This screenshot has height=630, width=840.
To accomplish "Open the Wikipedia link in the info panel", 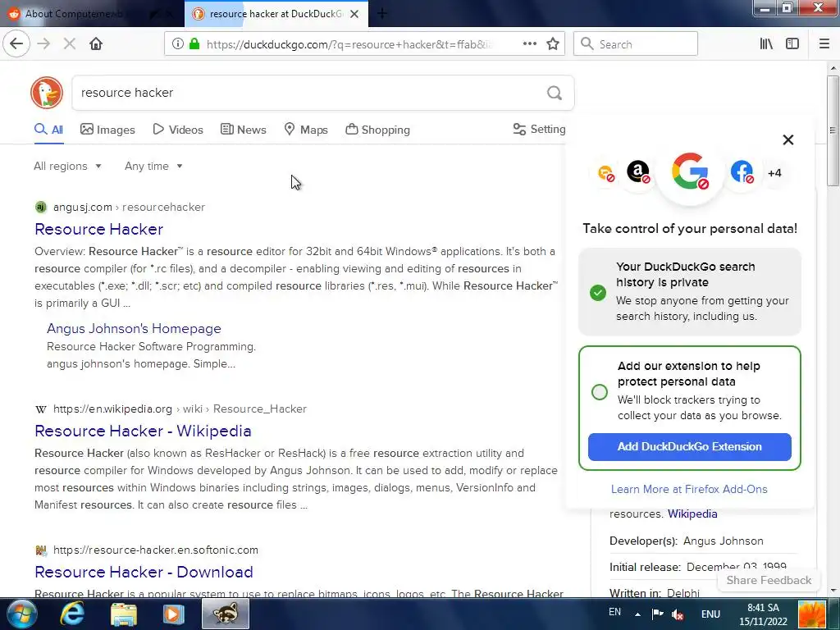I will tap(692, 514).
